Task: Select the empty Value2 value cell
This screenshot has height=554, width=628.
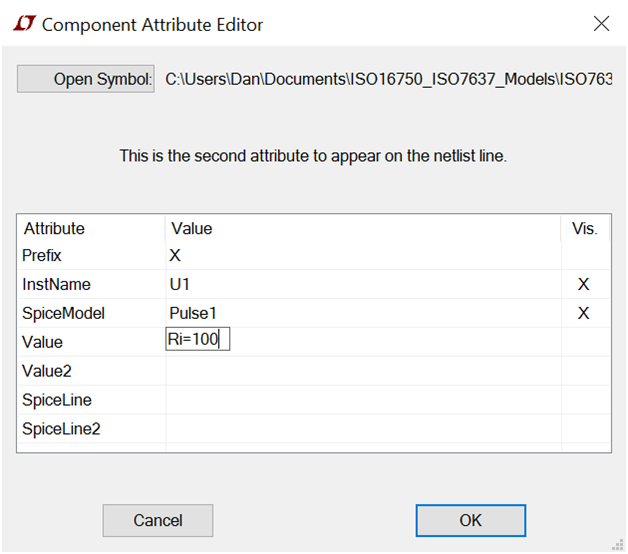Action: 363,371
